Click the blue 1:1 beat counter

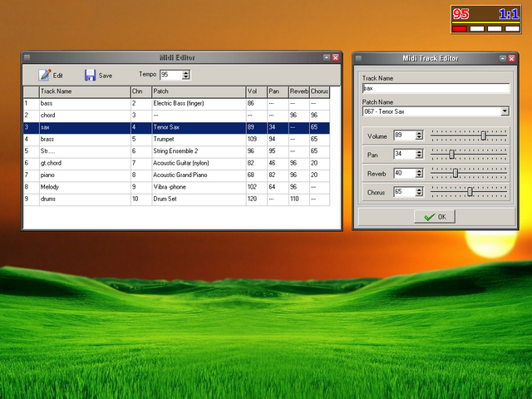click(x=509, y=14)
